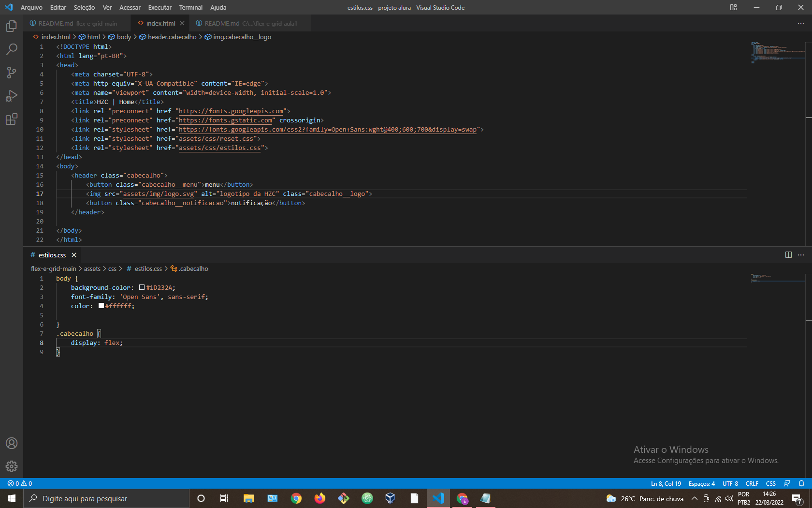Expand the img.cabecalho__logo breadcrumb

238,37
